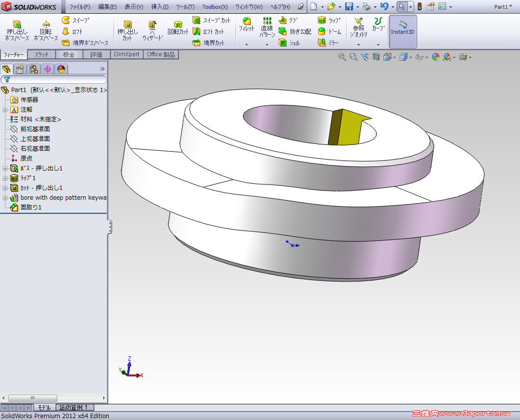Select the Draft (抜き勾配) tool

click(295, 31)
